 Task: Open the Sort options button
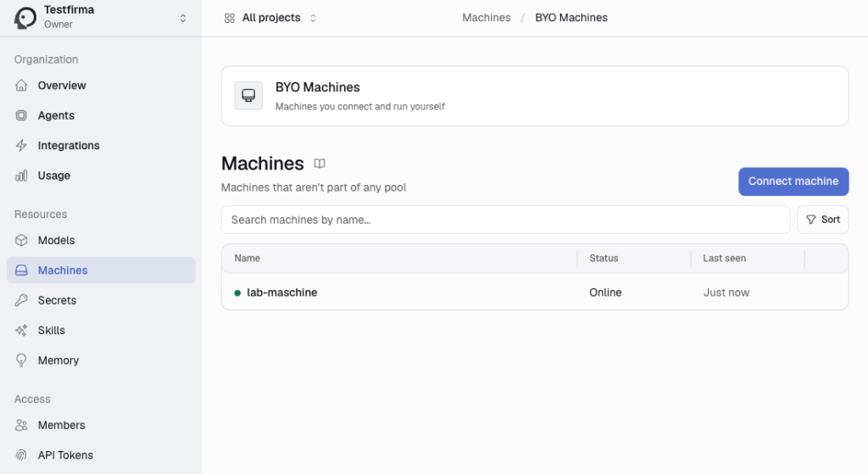point(822,220)
